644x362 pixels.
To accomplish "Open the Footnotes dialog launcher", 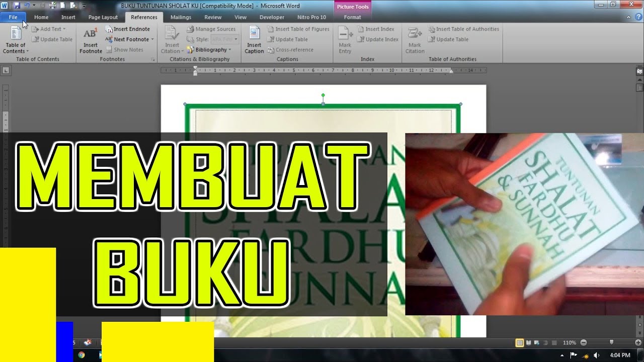I will click(153, 59).
